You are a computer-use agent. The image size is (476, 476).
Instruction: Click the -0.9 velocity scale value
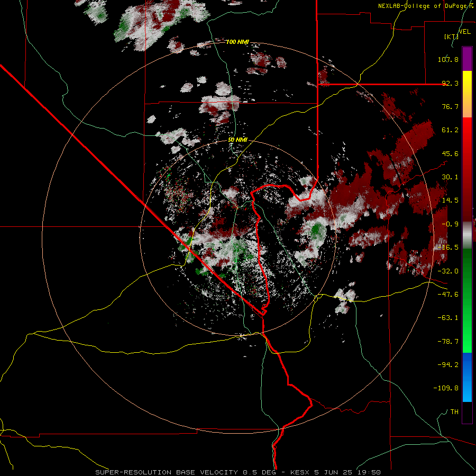450,224
